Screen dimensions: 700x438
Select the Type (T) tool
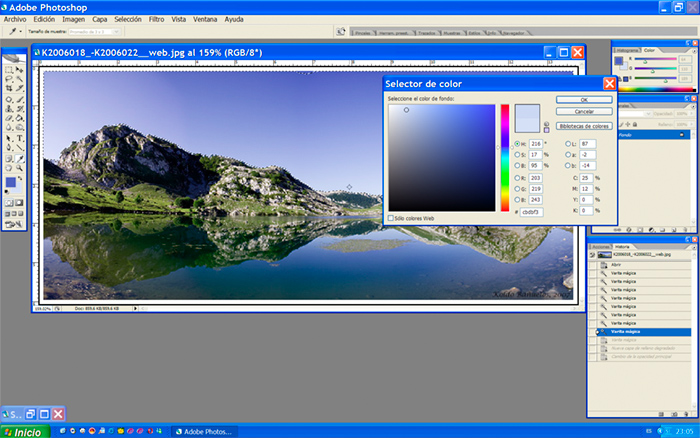(19, 138)
